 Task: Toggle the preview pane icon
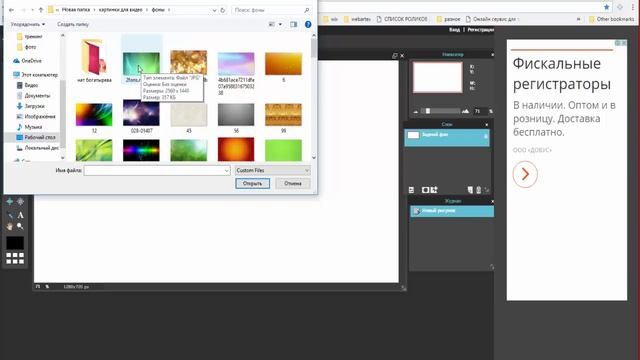click(293, 24)
